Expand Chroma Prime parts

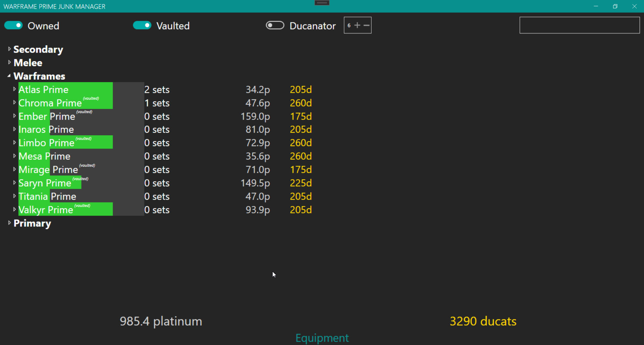(14, 103)
